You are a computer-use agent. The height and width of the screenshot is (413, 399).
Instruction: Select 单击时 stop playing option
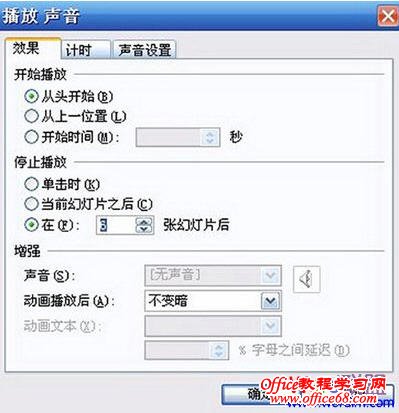pyautogui.click(x=31, y=184)
